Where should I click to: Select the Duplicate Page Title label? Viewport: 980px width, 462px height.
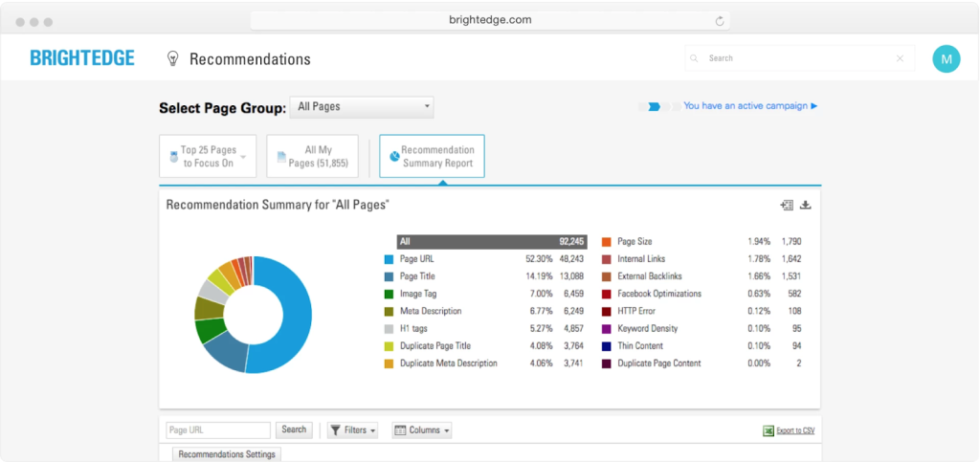pos(435,346)
